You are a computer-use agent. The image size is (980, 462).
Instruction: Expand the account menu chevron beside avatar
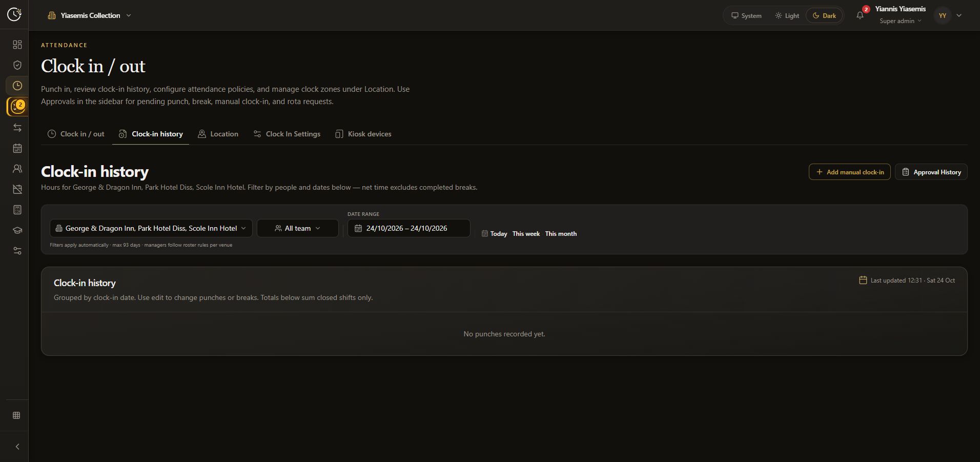[x=959, y=15]
